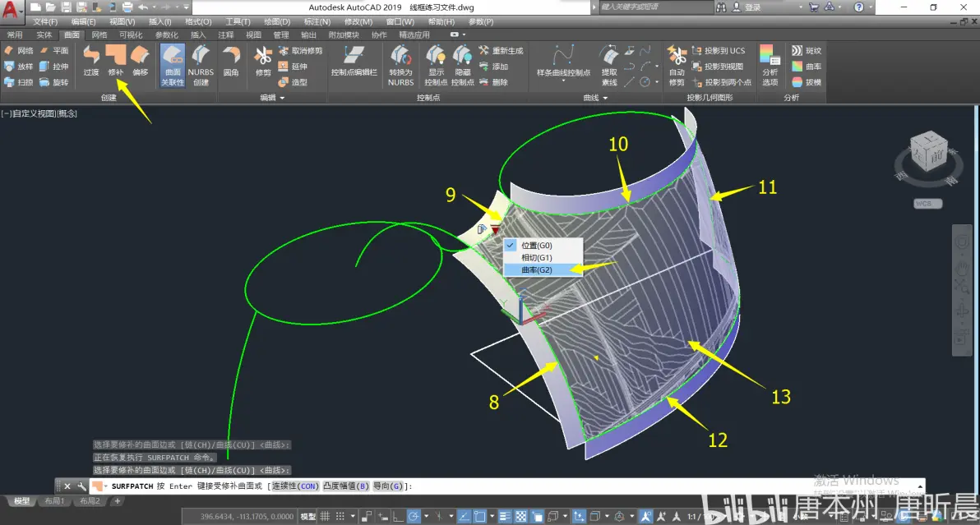
Task: Expand the 编辑 panel dropdown
Action: click(282, 98)
